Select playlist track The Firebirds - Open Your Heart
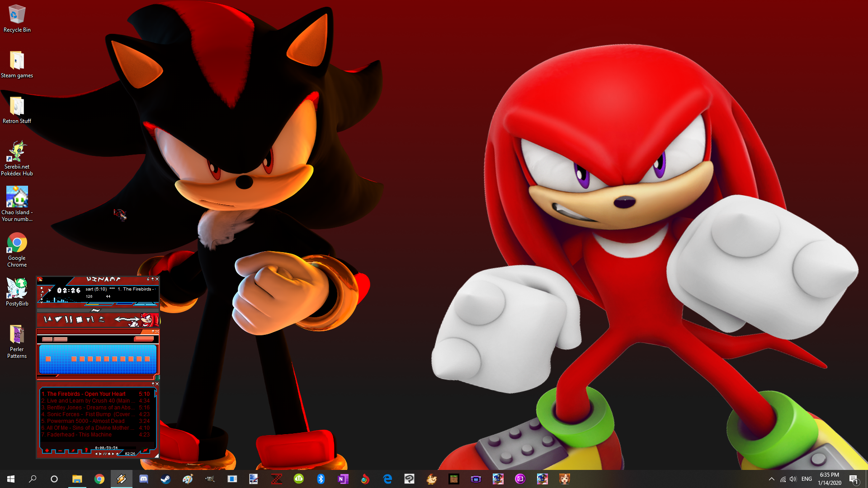Image resolution: width=868 pixels, height=488 pixels. tap(95, 394)
